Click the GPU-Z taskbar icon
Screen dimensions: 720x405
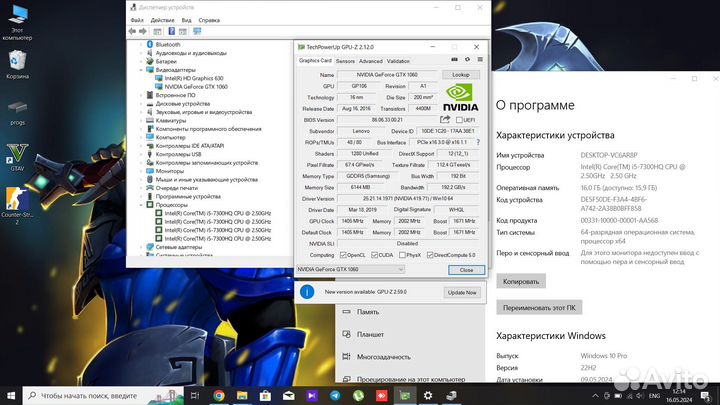(x=405, y=395)
